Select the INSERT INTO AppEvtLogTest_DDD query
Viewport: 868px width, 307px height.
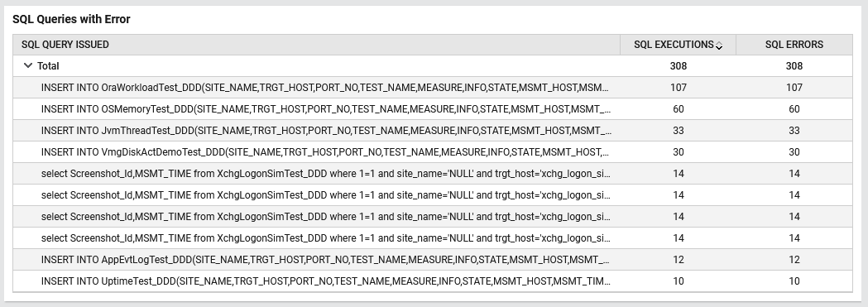pos(325,260)
